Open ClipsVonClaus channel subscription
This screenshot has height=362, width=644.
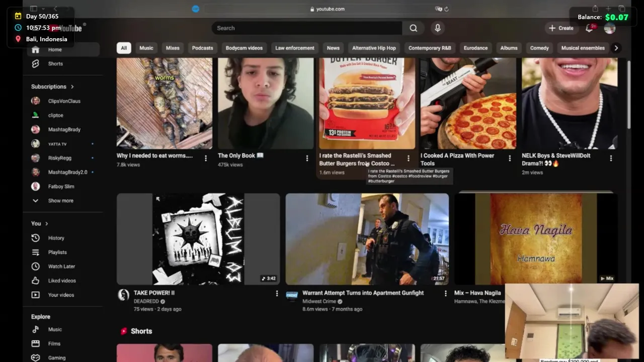tap(63, 101)
